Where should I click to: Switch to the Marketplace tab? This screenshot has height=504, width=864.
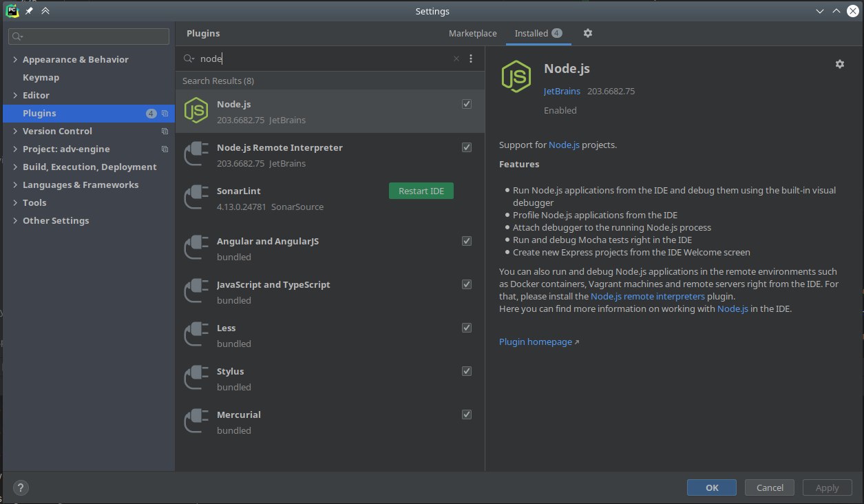472,33
